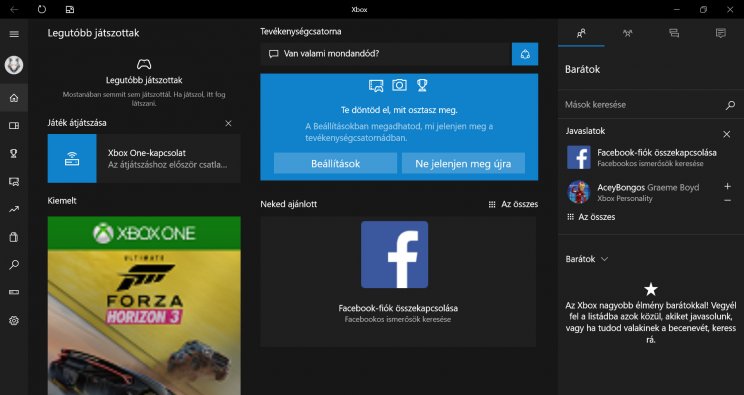Open the hamburger navigation menu

click(14, 34)
